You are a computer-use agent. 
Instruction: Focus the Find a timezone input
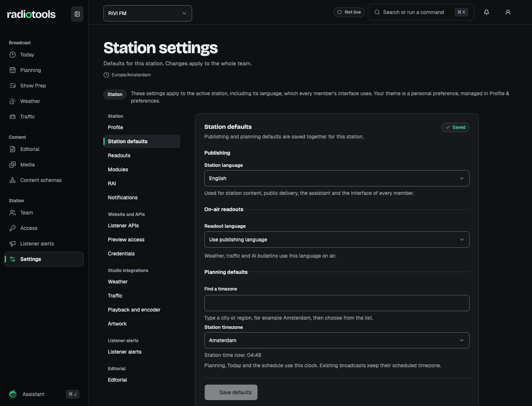click(337, 303)
